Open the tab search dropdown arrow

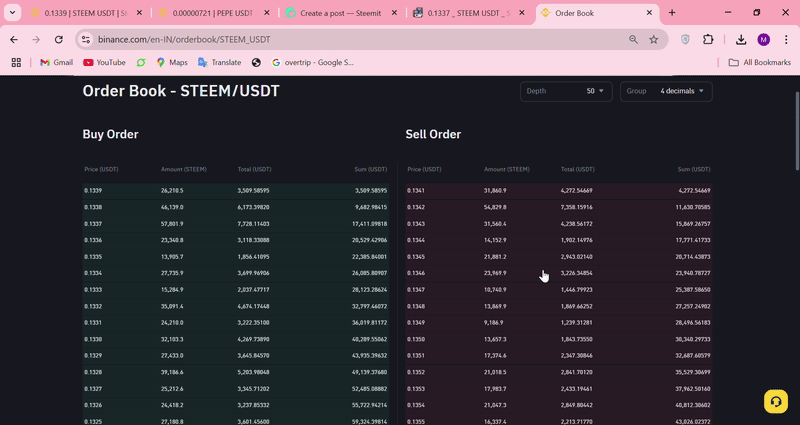point(12,13)
